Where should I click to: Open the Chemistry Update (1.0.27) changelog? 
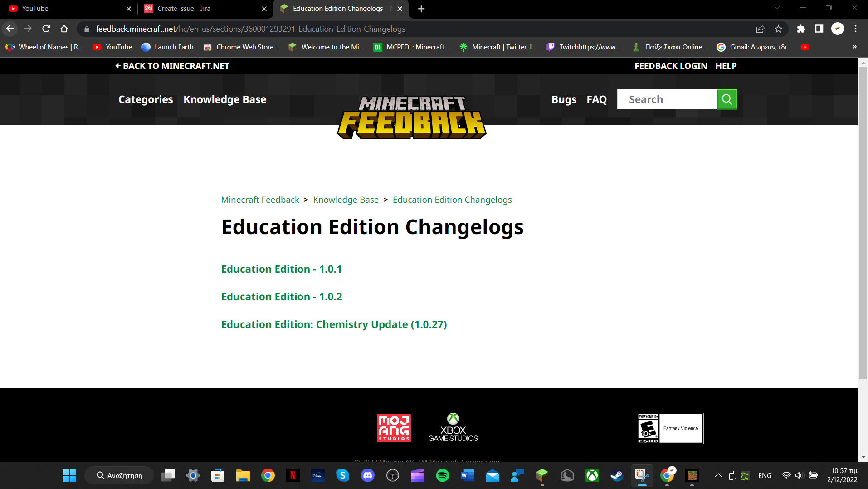tap(334, 324)
